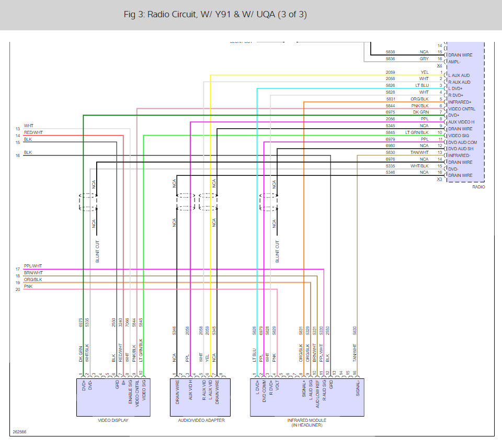Click circuit number 5836 near the GRY wire
This screenshot has width=502, height=448.
pos(390,59)
